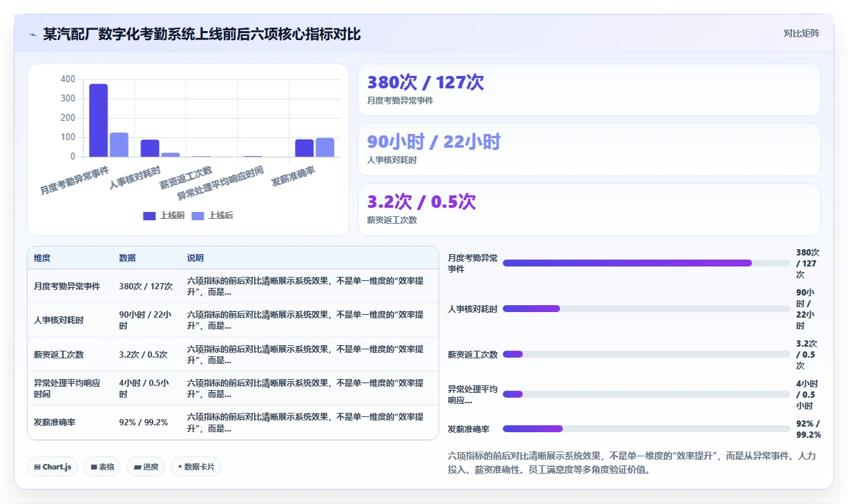Toggle the 上线后 legend entry

pos(212,215)
